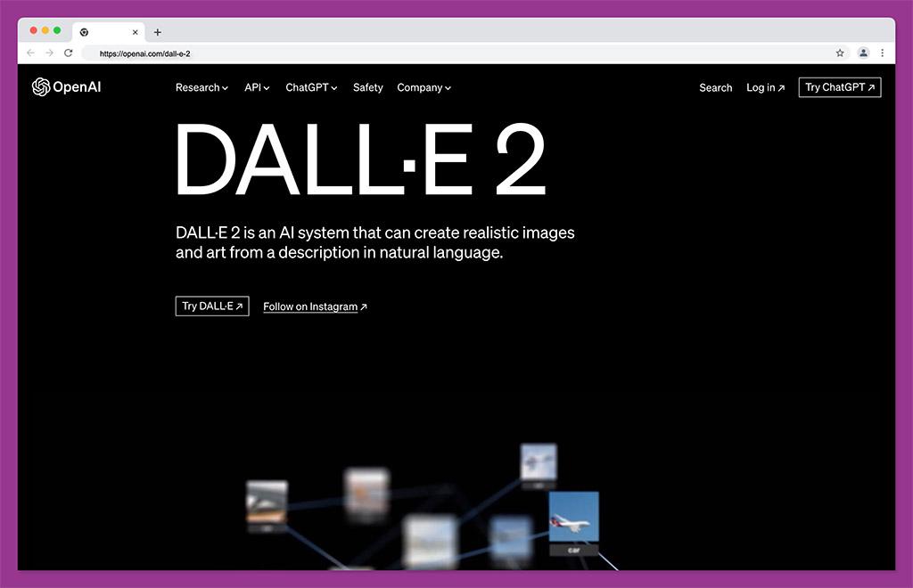Open the Safety page in the nav
Image resolution: width=913 pixels, height=588 pixels.
point(368,88)
